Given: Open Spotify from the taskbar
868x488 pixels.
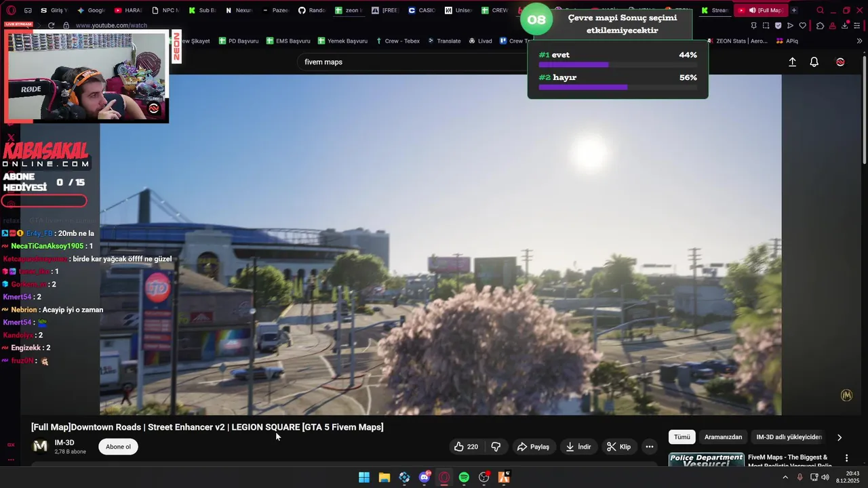Looking at the screenshot, I should [x=464, y=477].
